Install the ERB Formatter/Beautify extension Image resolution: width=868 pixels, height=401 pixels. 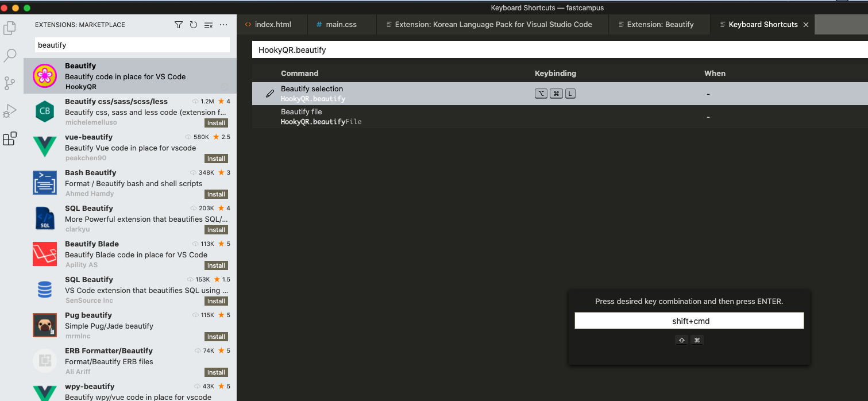(216, 372)
